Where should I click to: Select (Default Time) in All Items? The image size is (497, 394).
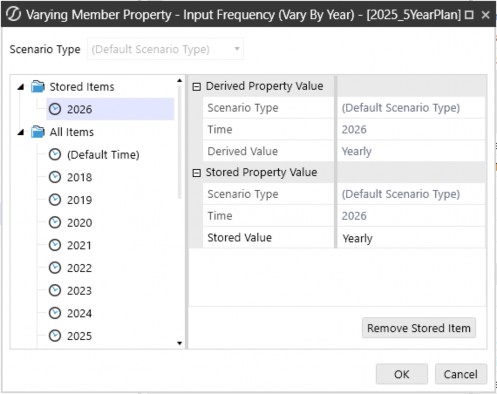(103, 155)
